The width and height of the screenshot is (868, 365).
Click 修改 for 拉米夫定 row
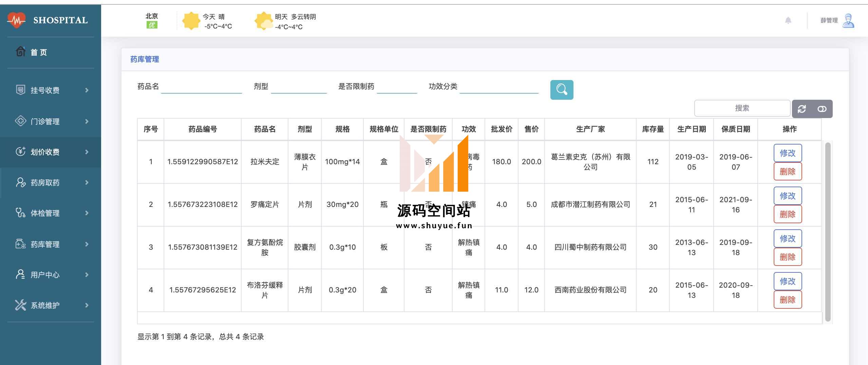tap(787, 153)
